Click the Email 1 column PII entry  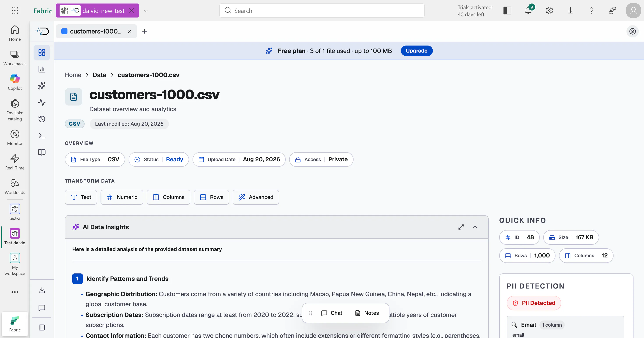[x=565, y=327]
